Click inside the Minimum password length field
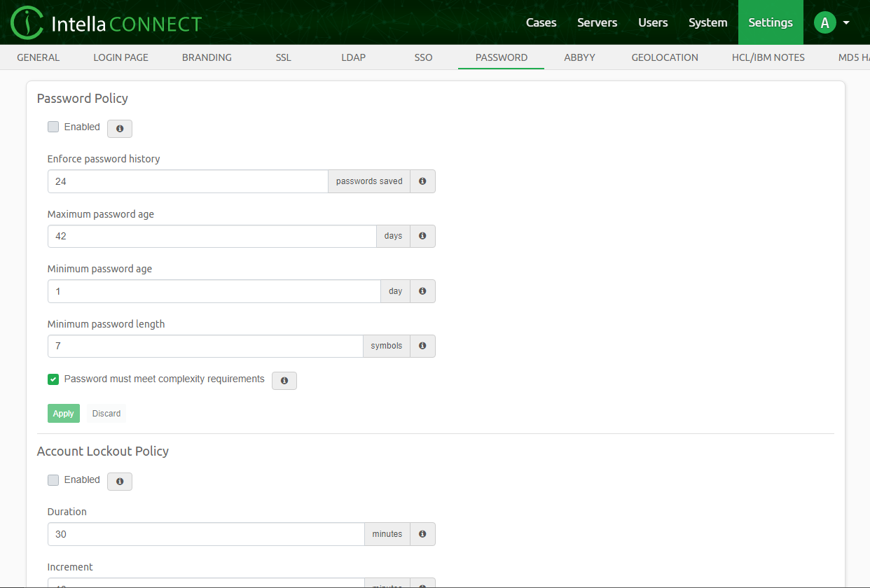This screenshot has width=870, height=588. point(203,346)
